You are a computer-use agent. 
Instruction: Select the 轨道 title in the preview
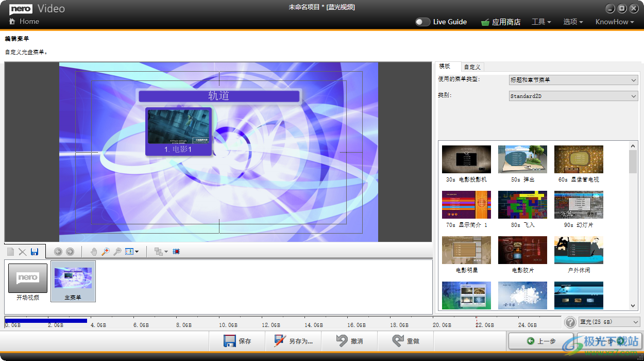coord(218,96)
